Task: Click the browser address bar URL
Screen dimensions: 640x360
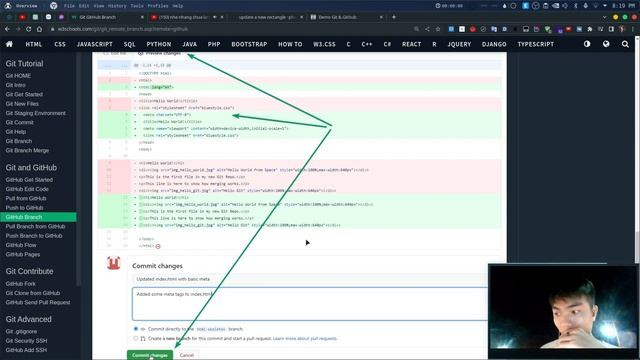Action: (123, 29)
